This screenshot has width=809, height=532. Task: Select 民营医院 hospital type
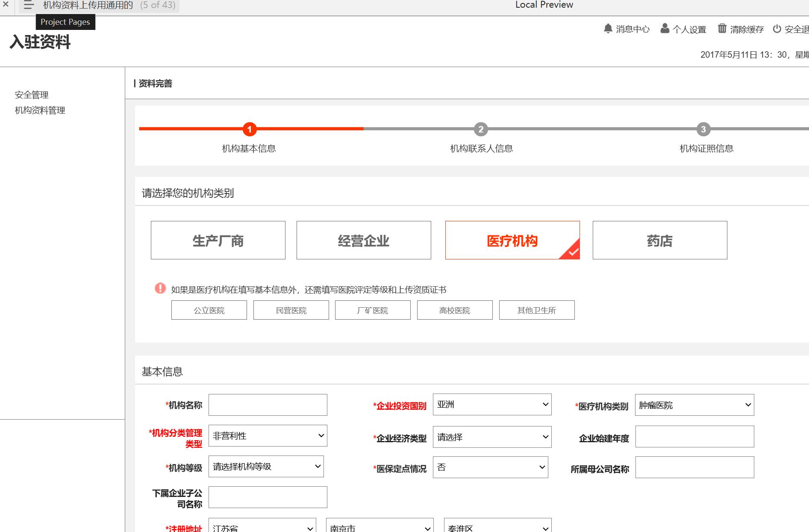pyautogui.click(x=291, y=310)
